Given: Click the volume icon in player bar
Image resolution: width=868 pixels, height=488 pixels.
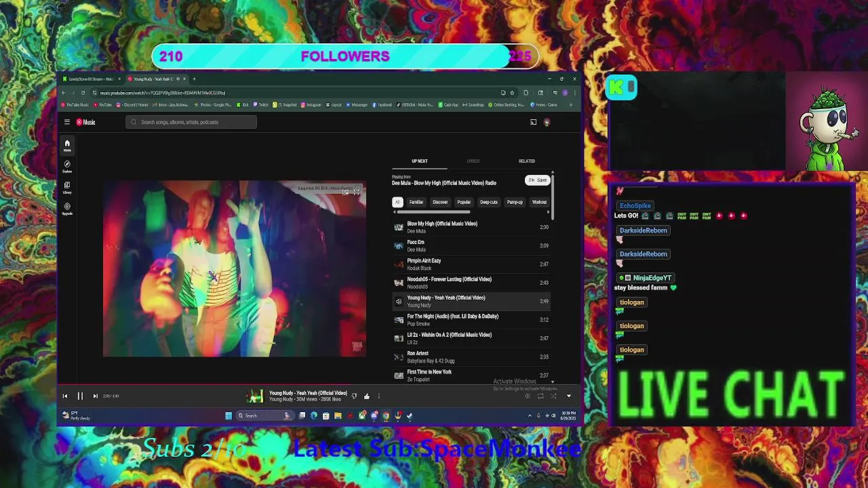Looking at the screenshot, I should pos(528,396).
